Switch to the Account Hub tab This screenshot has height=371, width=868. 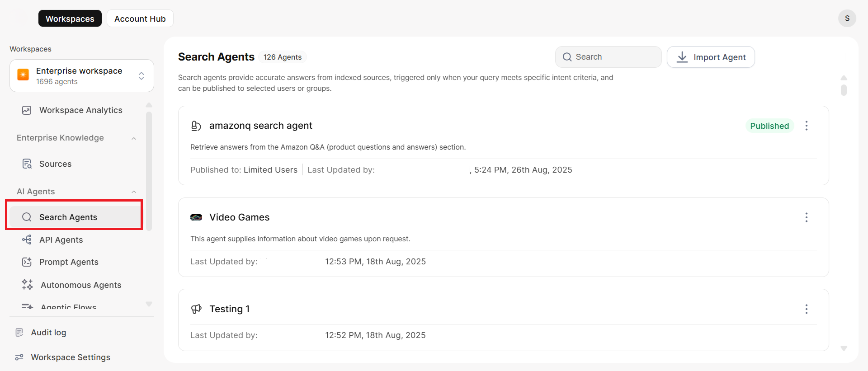(x=140, y=19)
